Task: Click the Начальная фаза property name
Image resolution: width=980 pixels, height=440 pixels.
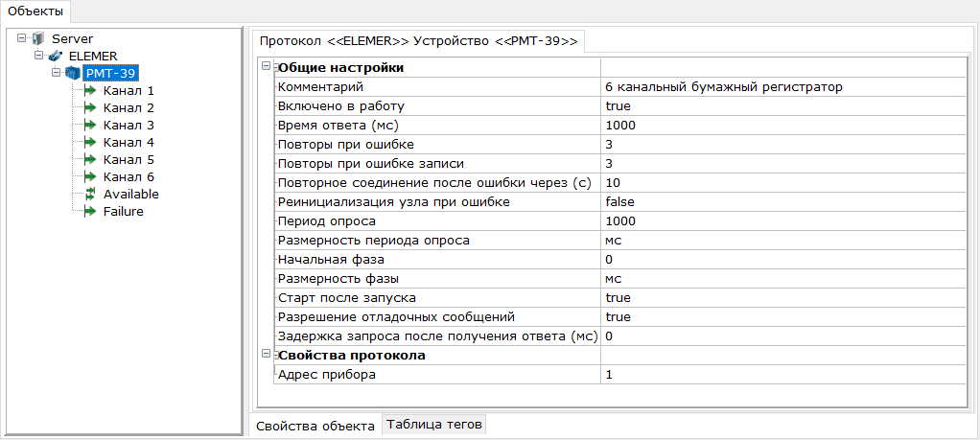Action: point(331,260)
